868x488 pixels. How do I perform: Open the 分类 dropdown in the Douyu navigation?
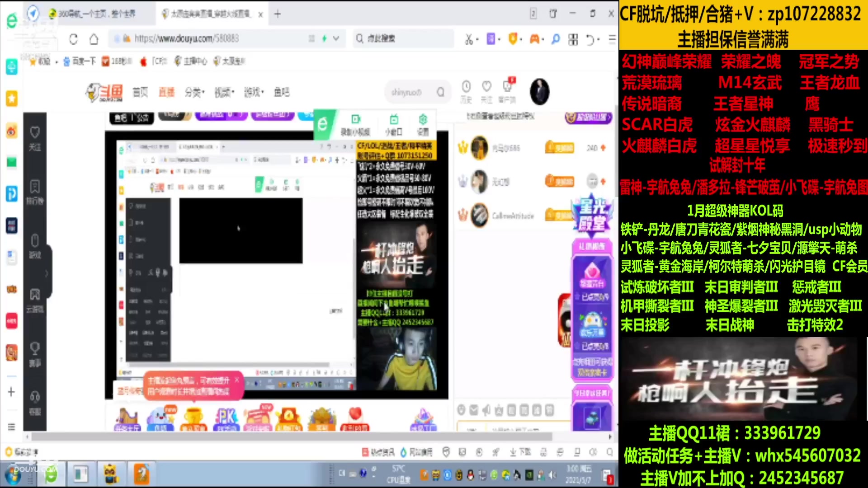[195, 92]
